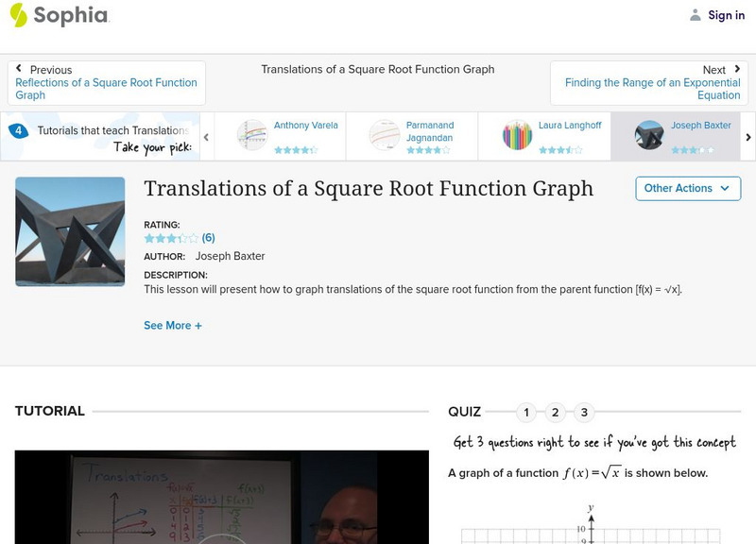
Task: Click the Sign in person icon
Action: tap(695, 14)
